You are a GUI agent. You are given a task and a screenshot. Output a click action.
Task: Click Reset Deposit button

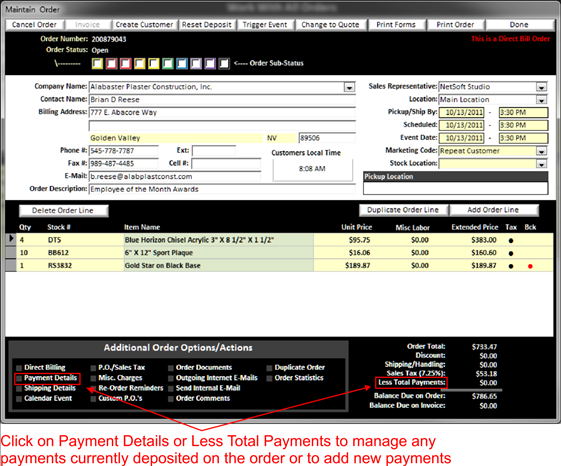(x=206, y=25)
